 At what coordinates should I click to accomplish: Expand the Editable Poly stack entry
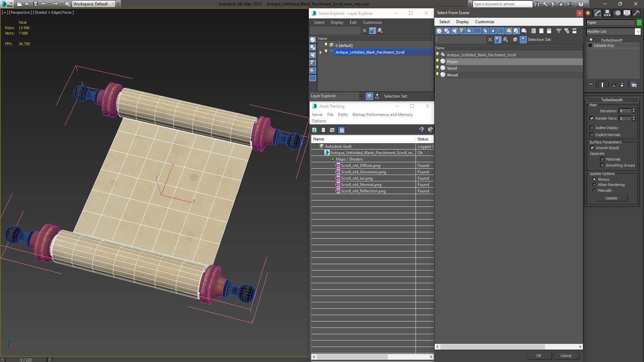click(590, 46)
